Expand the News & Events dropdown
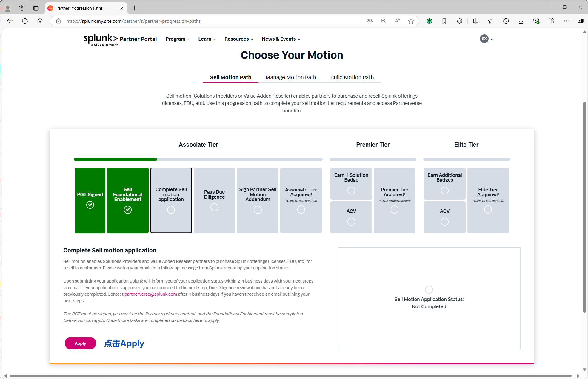This screenshot has height=379, width=588. 281,39
